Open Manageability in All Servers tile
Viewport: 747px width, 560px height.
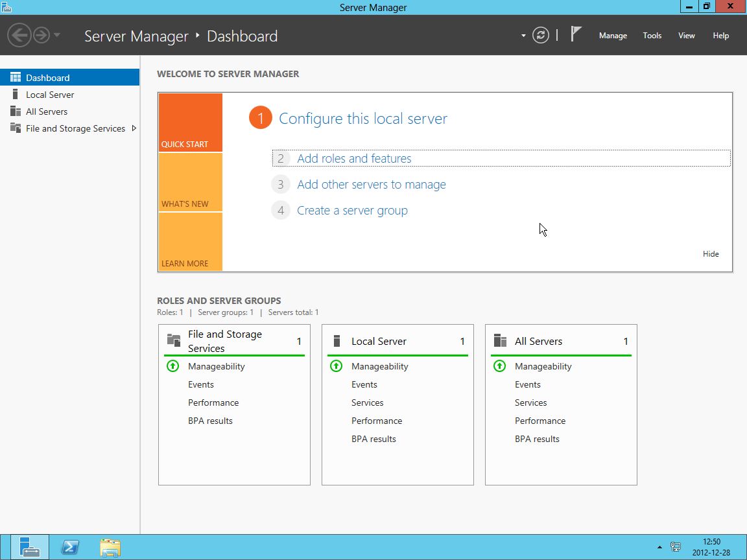coord(543,366)
